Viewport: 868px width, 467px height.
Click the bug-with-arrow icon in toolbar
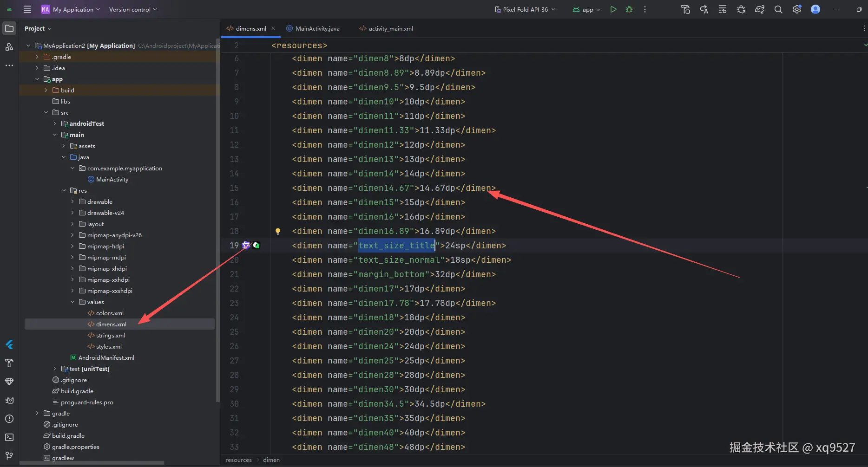[741, 9]
